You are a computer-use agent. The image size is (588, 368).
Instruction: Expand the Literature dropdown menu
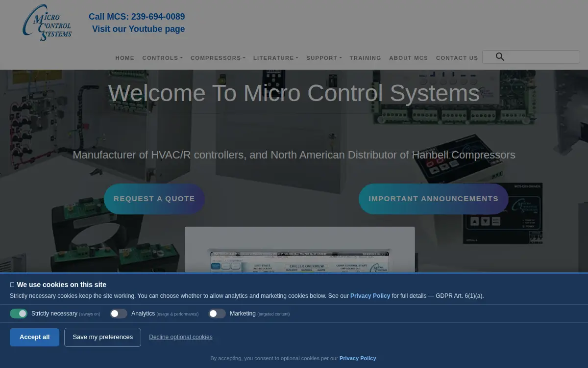tap(275, 58)
